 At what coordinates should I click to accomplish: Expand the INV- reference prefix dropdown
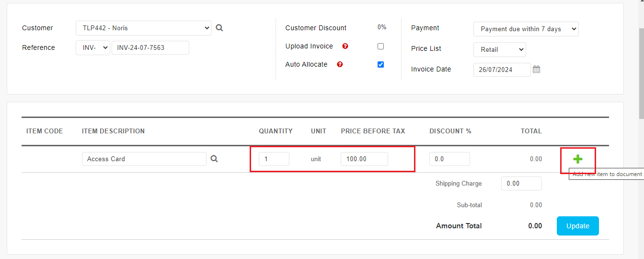pyautogui.click(x=93, y=47)
